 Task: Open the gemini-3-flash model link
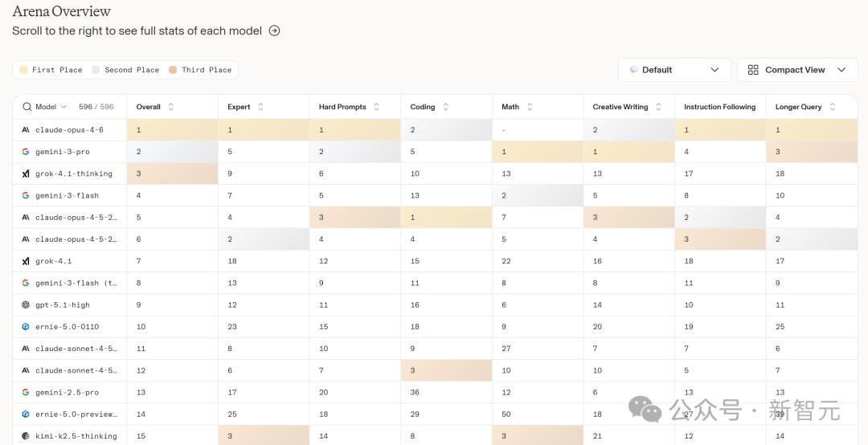(x=67, y=195)
